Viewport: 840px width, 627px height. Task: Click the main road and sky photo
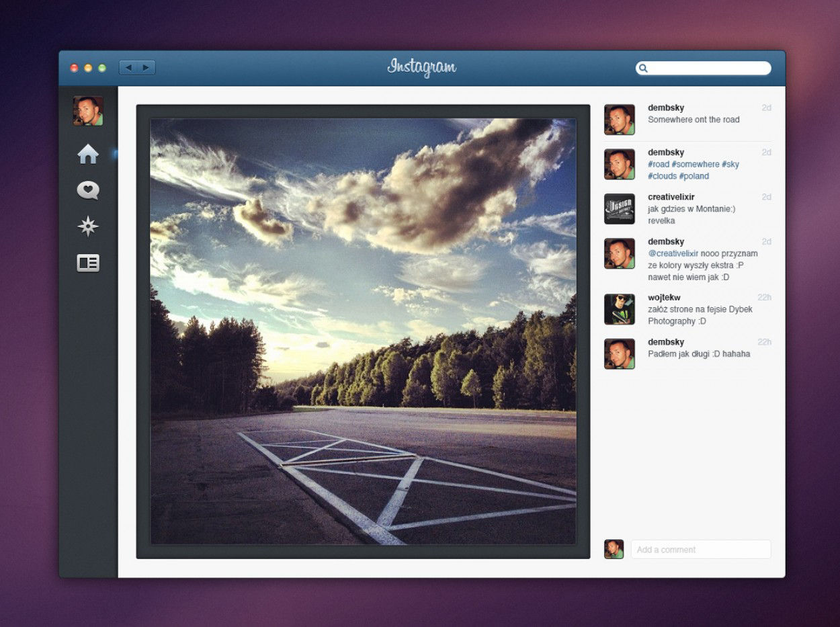363,331
